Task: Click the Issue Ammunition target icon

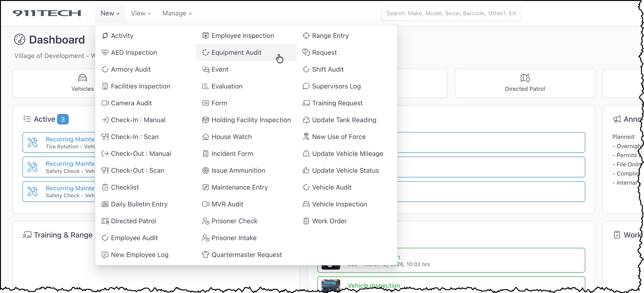Action: tap(206, 170)
